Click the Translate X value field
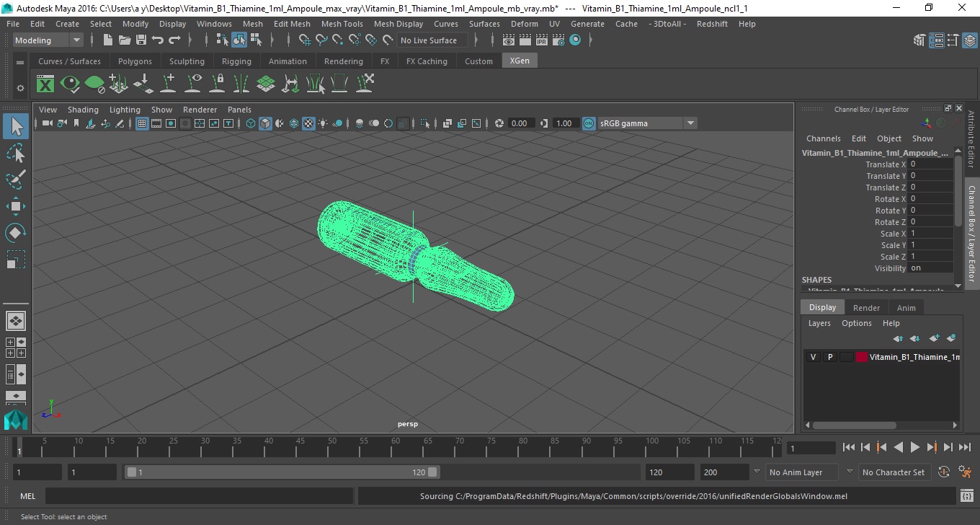 930,164
